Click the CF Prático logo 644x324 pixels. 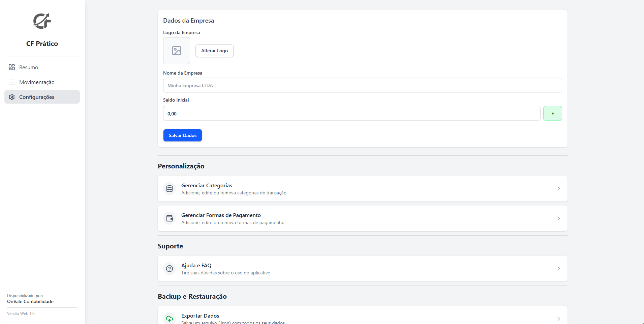point(42,21)
